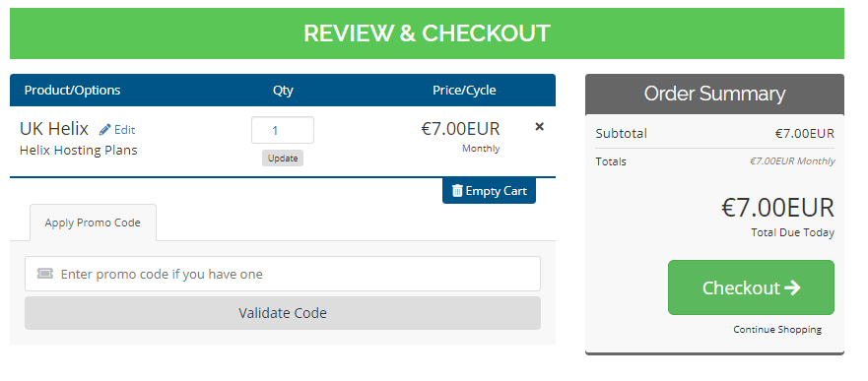Click the Update quantity button
This screenshot has height=381, width=868.
point(283,159)
